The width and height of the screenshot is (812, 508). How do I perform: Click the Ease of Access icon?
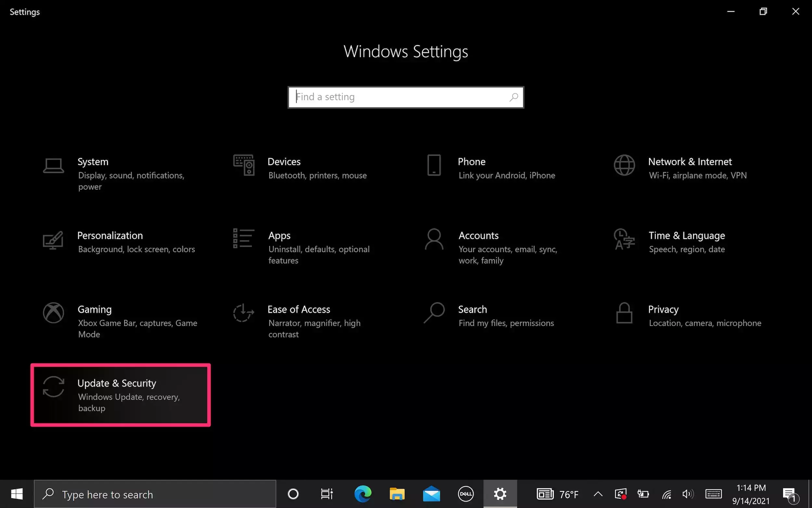(x=244, y=313)
